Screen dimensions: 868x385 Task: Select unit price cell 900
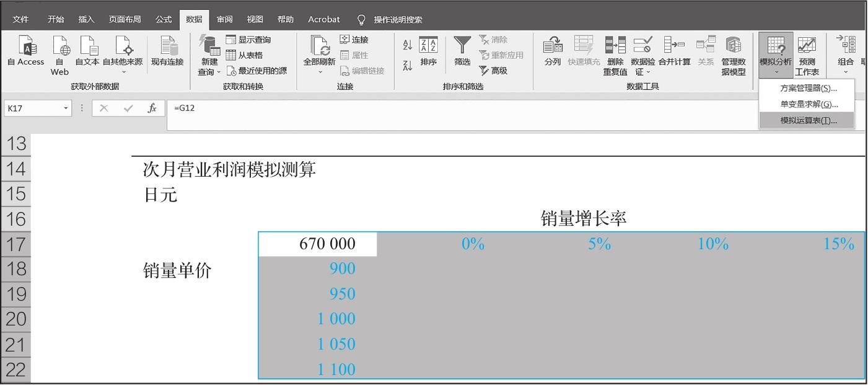(x=318, y=268)
